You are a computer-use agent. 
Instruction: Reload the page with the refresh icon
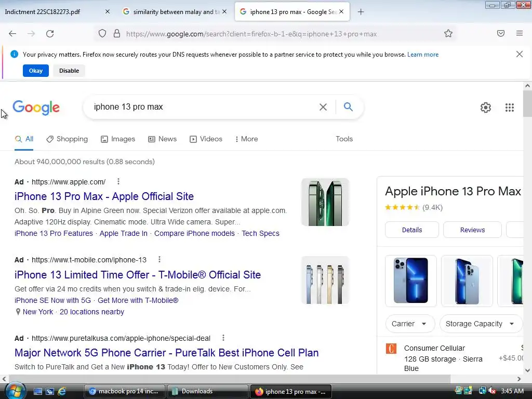coord(50,34)
